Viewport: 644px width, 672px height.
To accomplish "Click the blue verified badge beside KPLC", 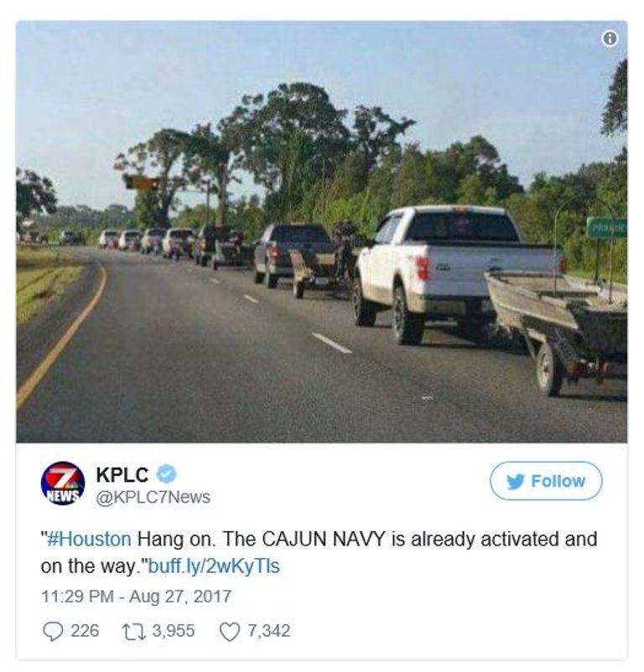I will click(x=166, y=474).
